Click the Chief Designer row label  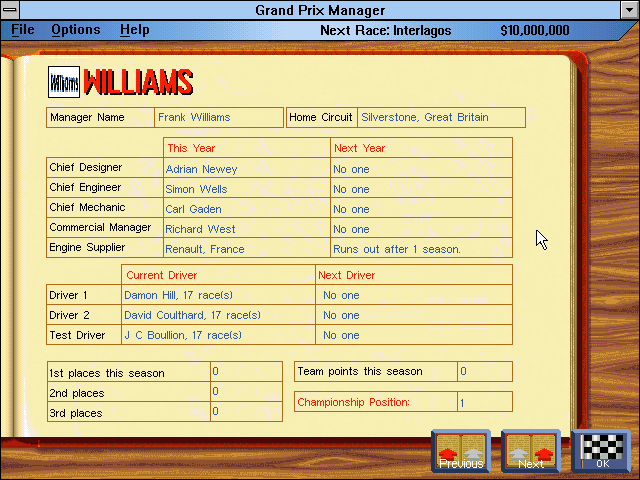pos(86,167)
